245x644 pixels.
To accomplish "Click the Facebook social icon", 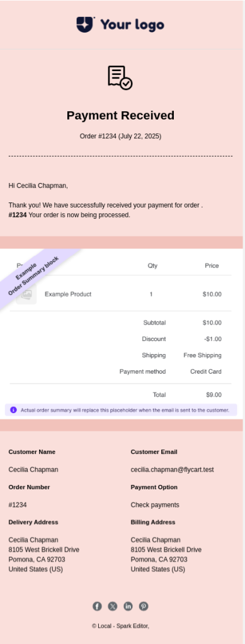I will (x=97, y=606).
